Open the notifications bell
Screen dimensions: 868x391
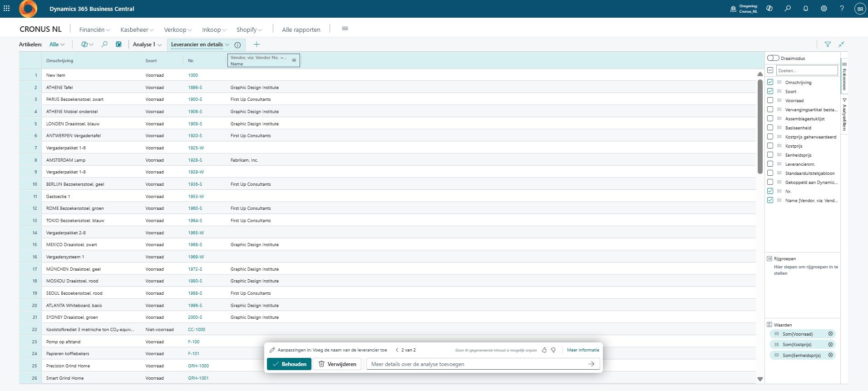point(806,9)
